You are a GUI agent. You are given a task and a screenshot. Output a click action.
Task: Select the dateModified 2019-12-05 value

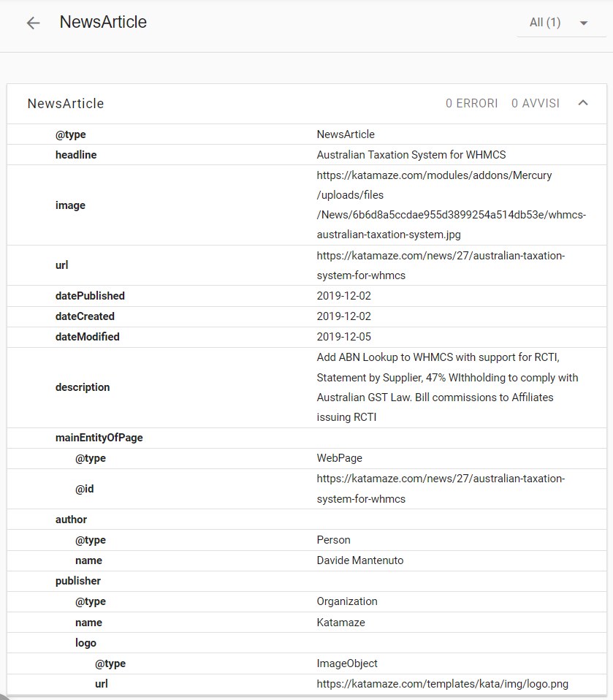coord(344,337)
